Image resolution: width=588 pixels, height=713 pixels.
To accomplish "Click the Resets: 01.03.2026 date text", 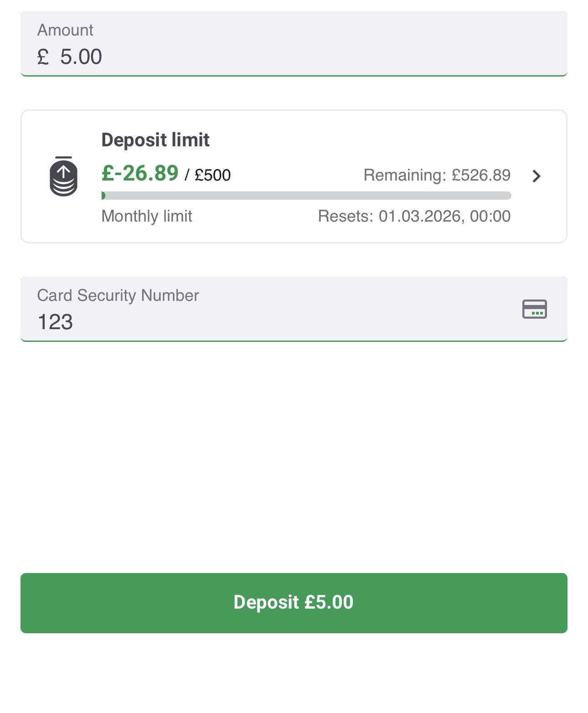I will [x=415, y=216].
